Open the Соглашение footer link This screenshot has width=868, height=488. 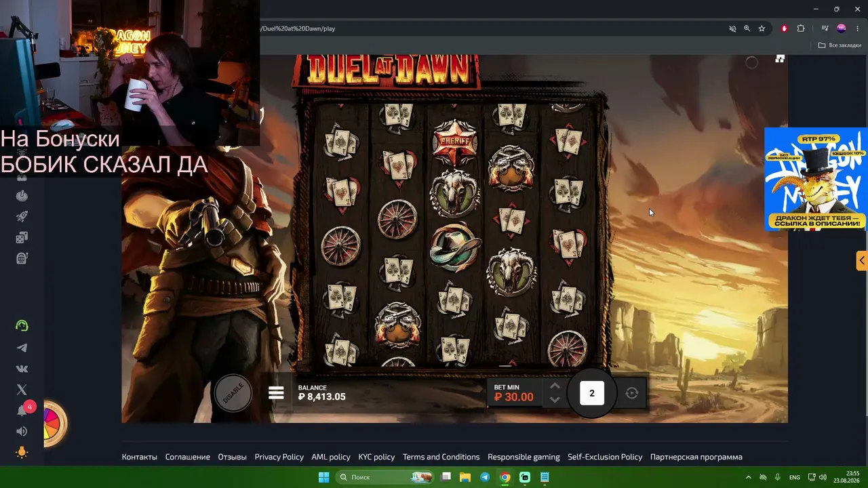click(x=188, y=457)
